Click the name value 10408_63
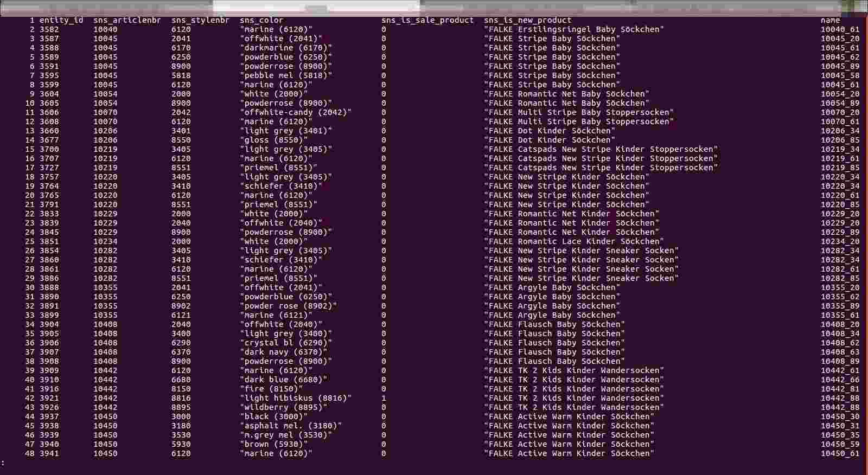 (x=840, y=352)
